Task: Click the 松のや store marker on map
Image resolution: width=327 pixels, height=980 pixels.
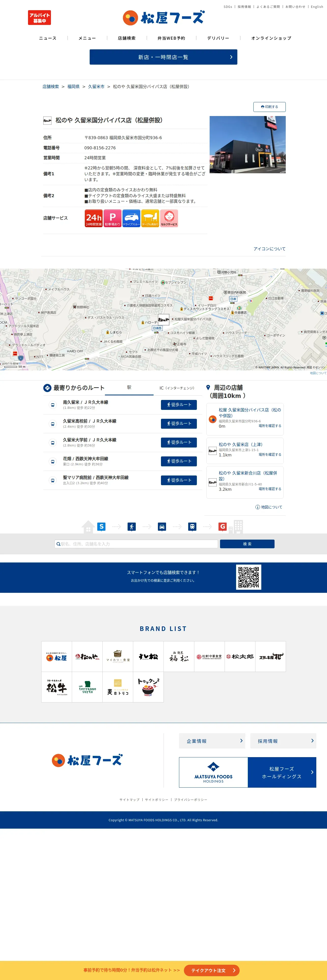Action: coord(164,320)
